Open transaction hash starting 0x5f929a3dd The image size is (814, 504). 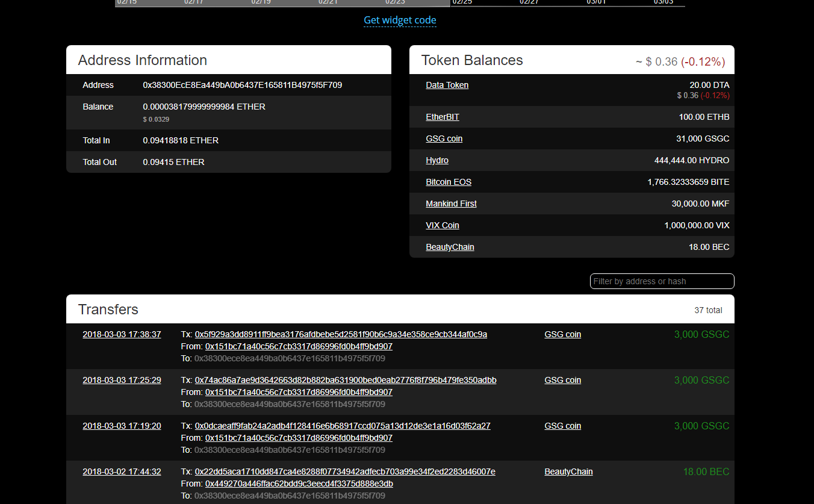[x=341, y=335]
